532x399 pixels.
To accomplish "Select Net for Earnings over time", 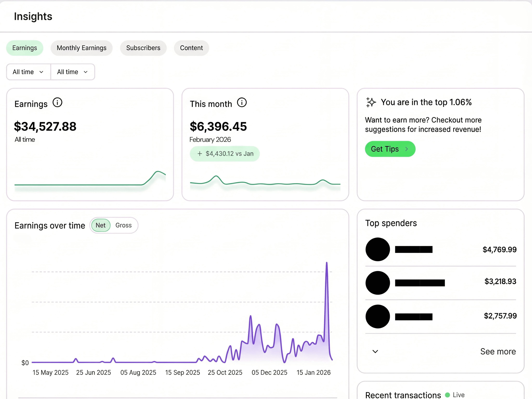I will 100,225.
